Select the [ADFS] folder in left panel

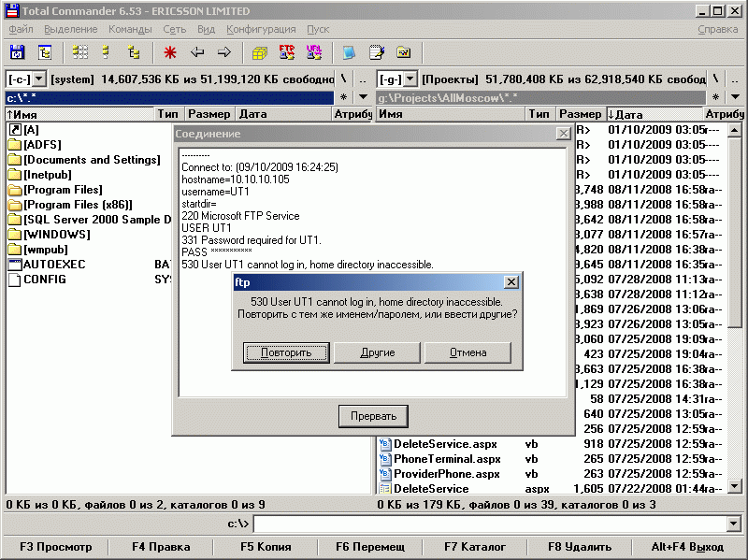35,145
